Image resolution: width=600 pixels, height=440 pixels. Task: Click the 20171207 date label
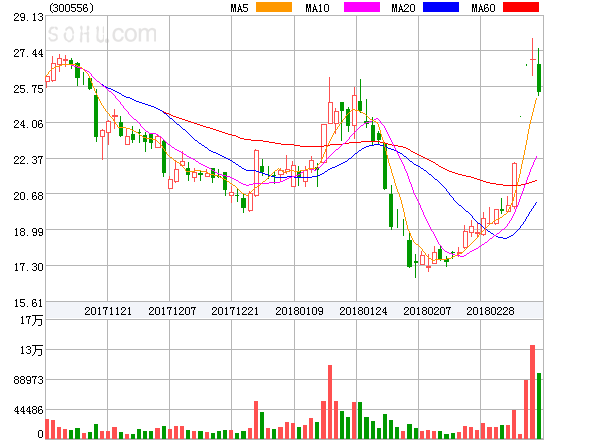click(172, 311)
